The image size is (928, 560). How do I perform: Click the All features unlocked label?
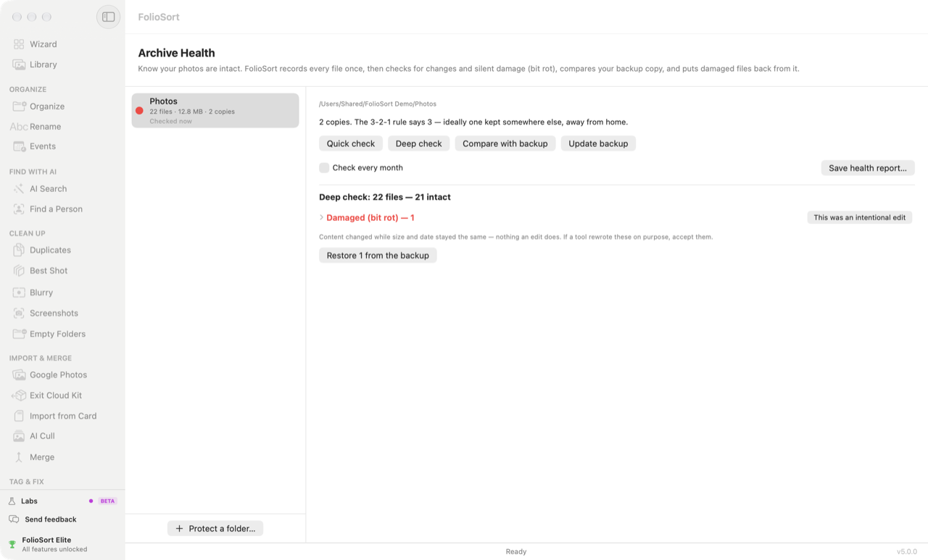tap(54, 550)
